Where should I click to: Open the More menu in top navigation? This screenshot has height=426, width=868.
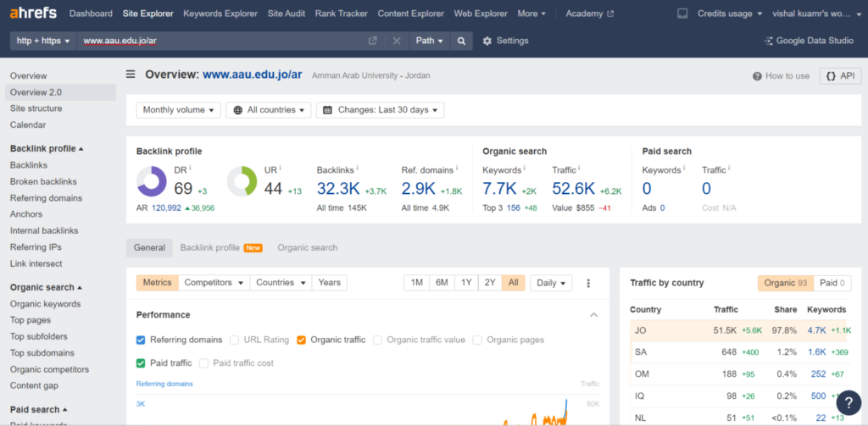click(x=531, y=14)
